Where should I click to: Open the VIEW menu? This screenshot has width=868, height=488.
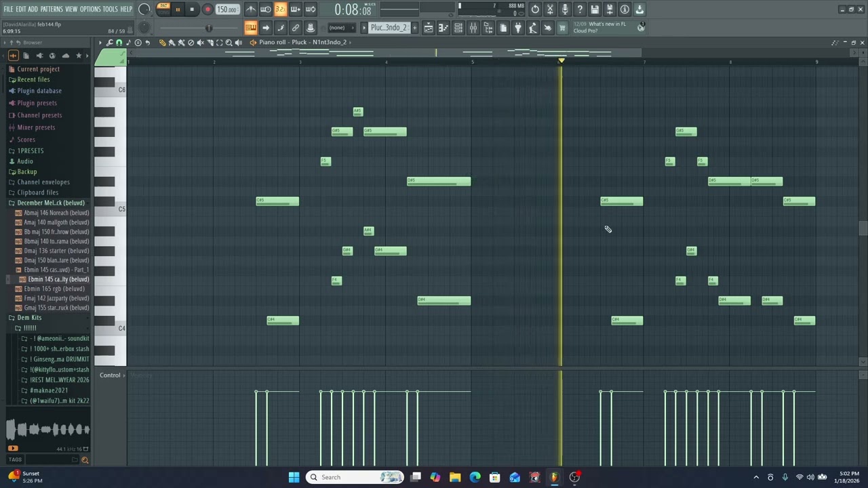pyautogui.click(x=71, y=9)
